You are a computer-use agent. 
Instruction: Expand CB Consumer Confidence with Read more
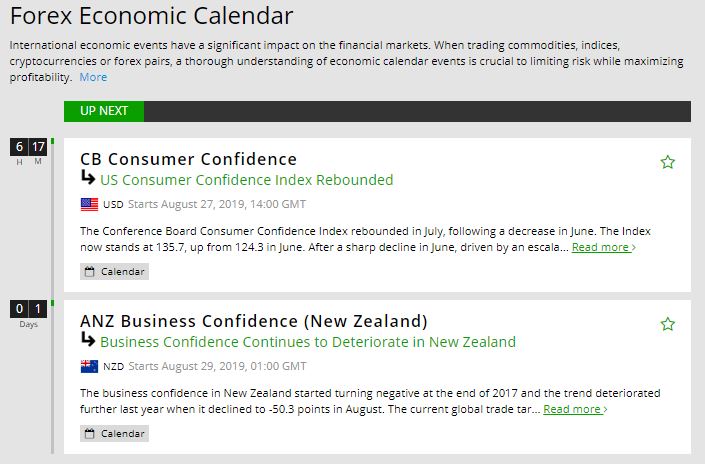point(603,247)
